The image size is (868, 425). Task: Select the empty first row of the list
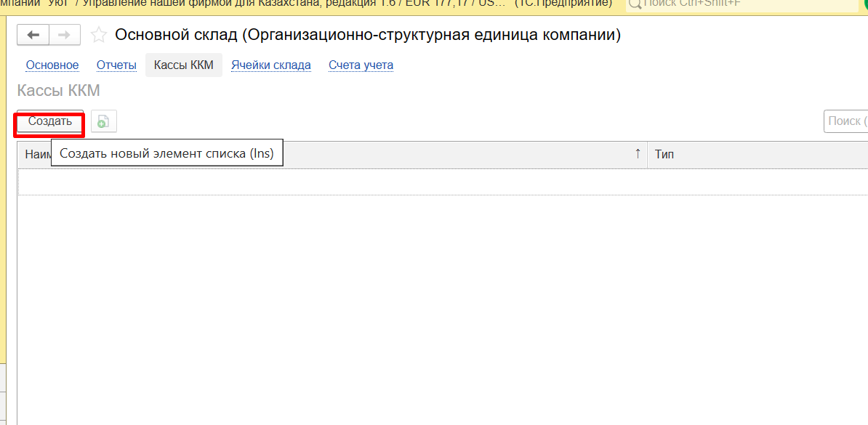[327, 182]
